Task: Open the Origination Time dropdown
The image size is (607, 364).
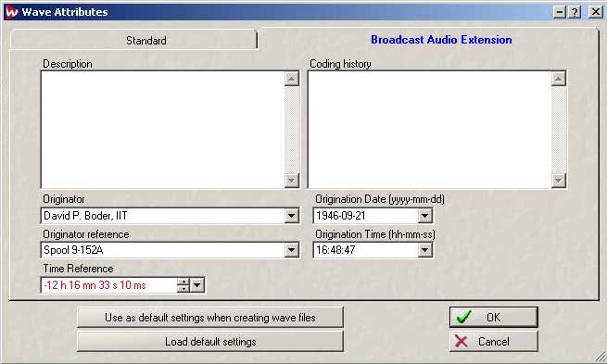Action: (424, 250)
